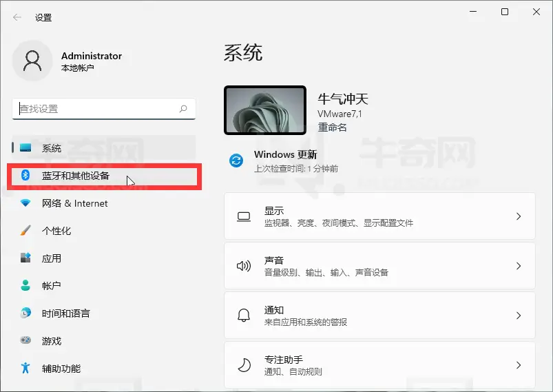The image size is (553, 392).
Task: Select 蓝牙和其他设备 in the sidebar
Action: pyautogui.click(x=104, y=176)
